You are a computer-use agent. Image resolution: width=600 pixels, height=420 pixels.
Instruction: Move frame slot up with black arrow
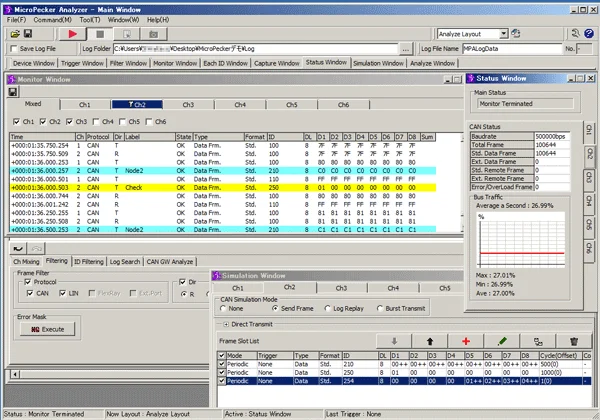point(429,342)
